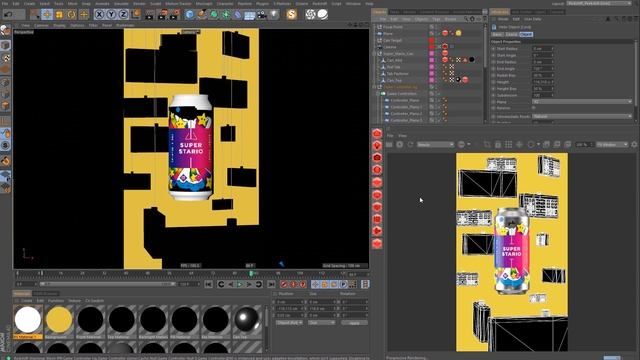640x360 pixels.
Task: Click the Record keyframe button
Action: (284, 284)
